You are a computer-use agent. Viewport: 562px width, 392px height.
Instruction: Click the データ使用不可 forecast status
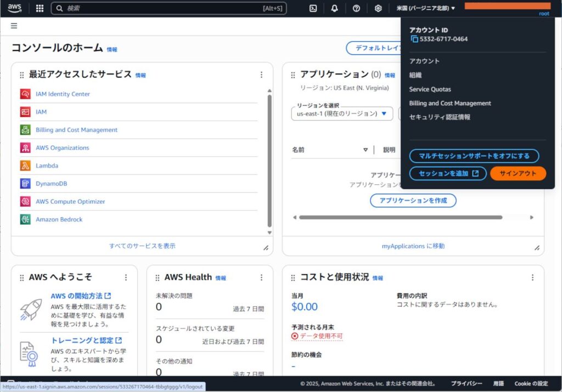(317, 336)
